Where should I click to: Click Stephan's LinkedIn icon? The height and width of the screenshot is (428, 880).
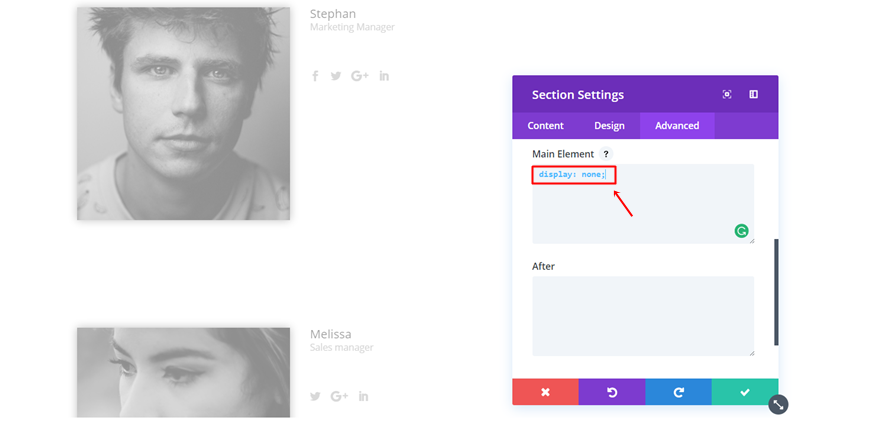384,76
